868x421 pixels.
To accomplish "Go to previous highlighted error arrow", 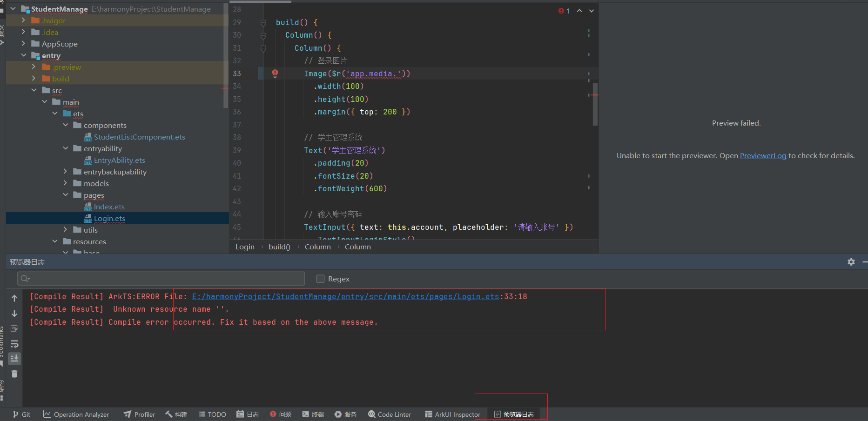I will 579,11.
